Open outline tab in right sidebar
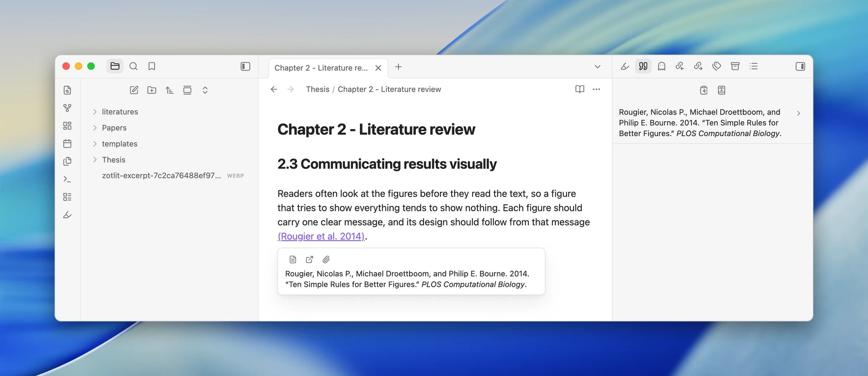The image size is (868, 376). 753,67
